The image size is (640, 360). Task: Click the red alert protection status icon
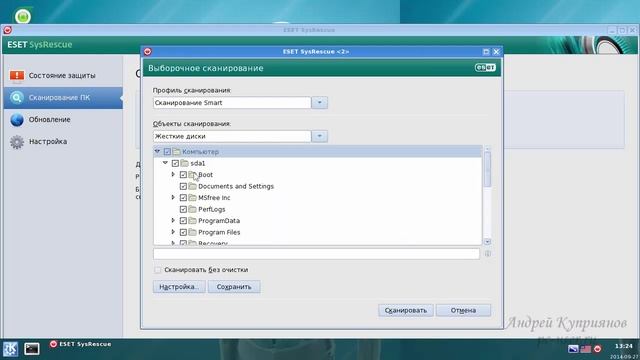[x=17, y=76]
